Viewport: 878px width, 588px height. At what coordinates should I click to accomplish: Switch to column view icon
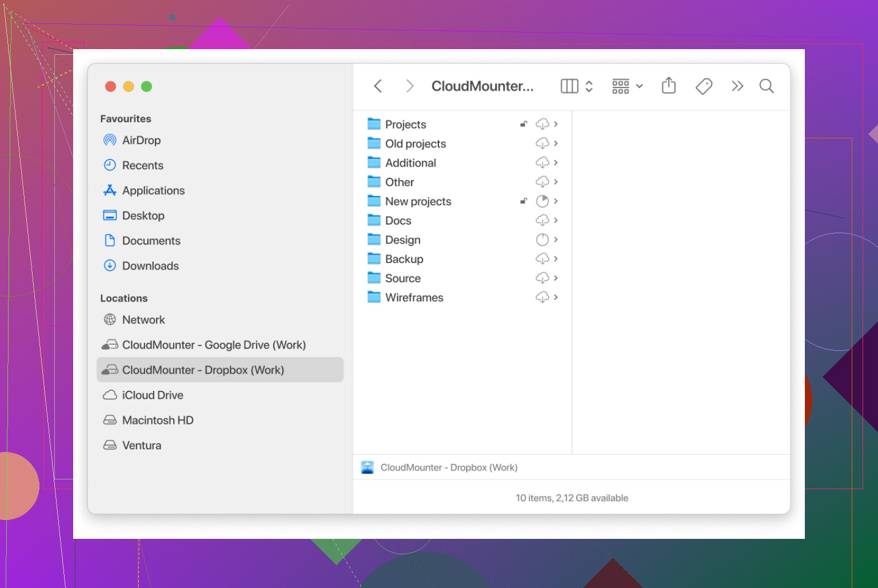(x=569, y=86)
